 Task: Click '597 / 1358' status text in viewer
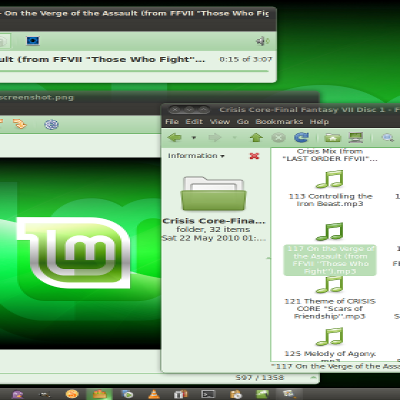(x=260, y=378)
